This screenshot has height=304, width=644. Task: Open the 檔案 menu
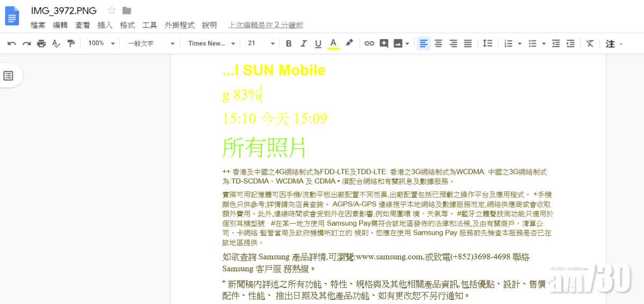point(38,25)
